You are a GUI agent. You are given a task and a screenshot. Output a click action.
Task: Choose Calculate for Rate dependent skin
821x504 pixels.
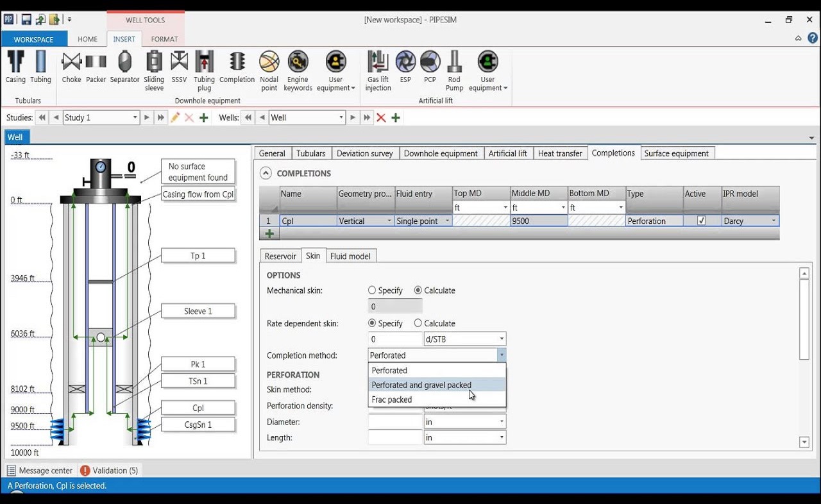(x=418, y=324)
